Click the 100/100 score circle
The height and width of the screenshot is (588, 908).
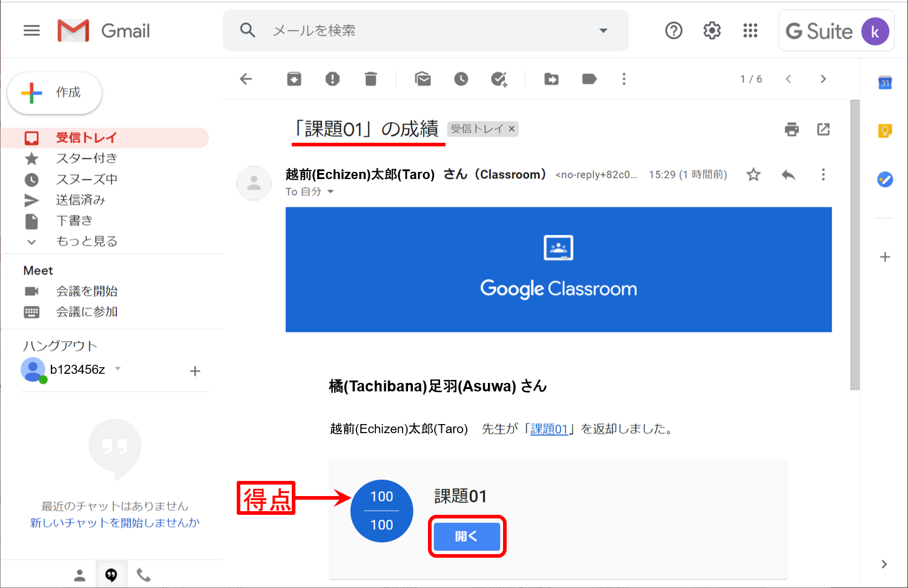coord(382,511)
